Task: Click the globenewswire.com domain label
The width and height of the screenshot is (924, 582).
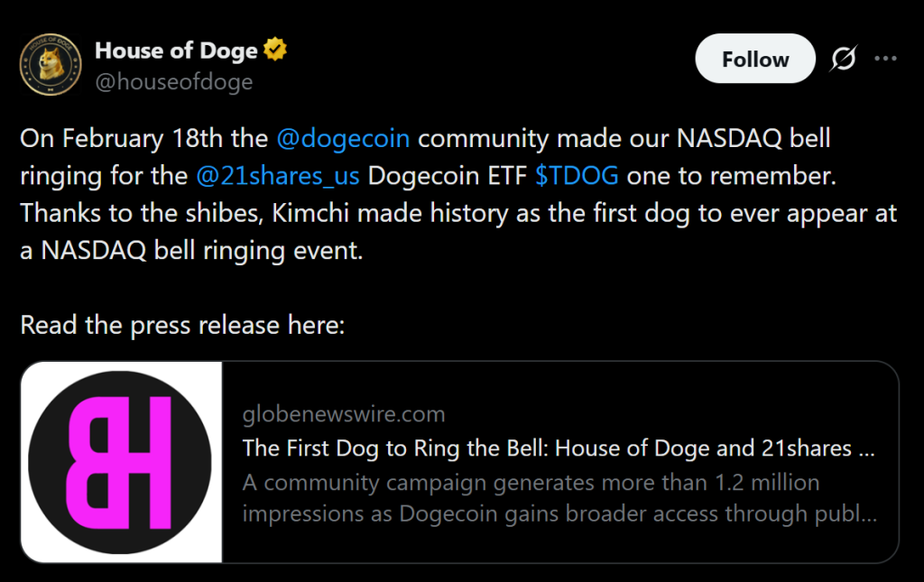Action: click(x=344, y=414)
